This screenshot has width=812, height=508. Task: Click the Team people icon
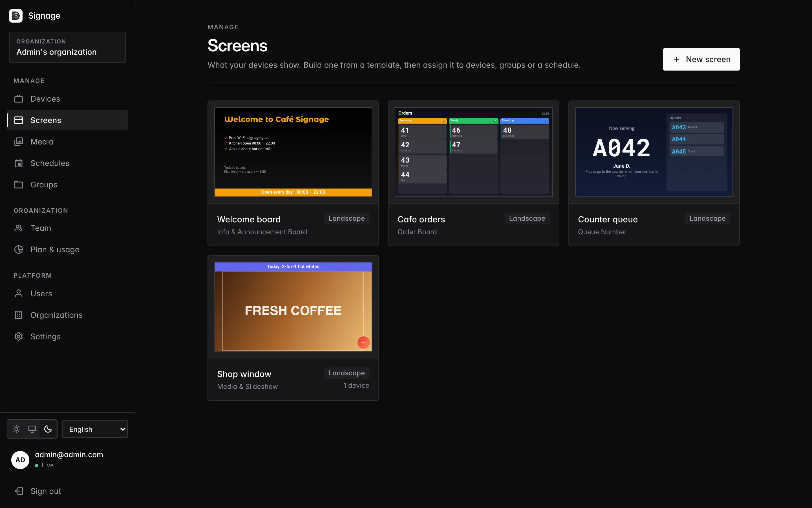pyautogui.click(x=19, y=228)
